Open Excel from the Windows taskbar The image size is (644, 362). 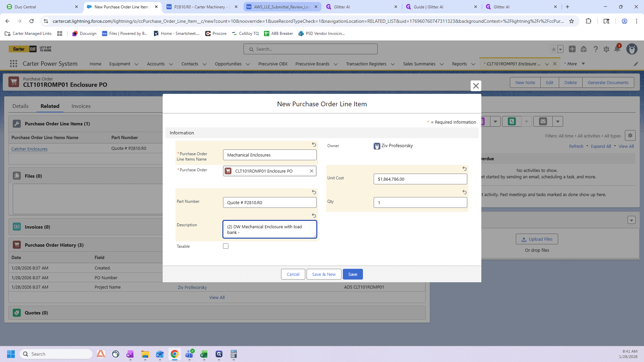[204, 354]
